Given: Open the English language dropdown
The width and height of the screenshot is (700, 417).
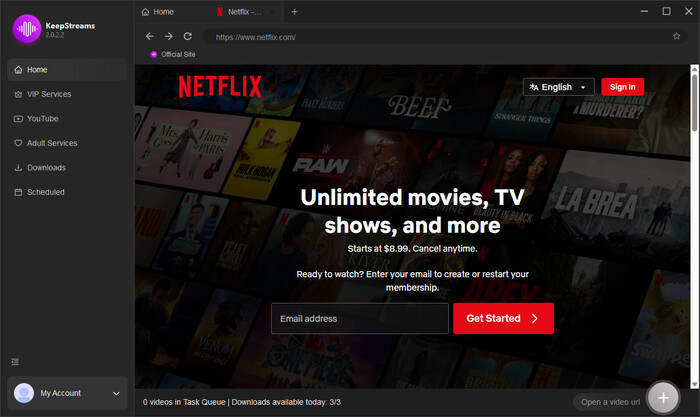Looking at the screenshot, I should [x=558, y=87].
